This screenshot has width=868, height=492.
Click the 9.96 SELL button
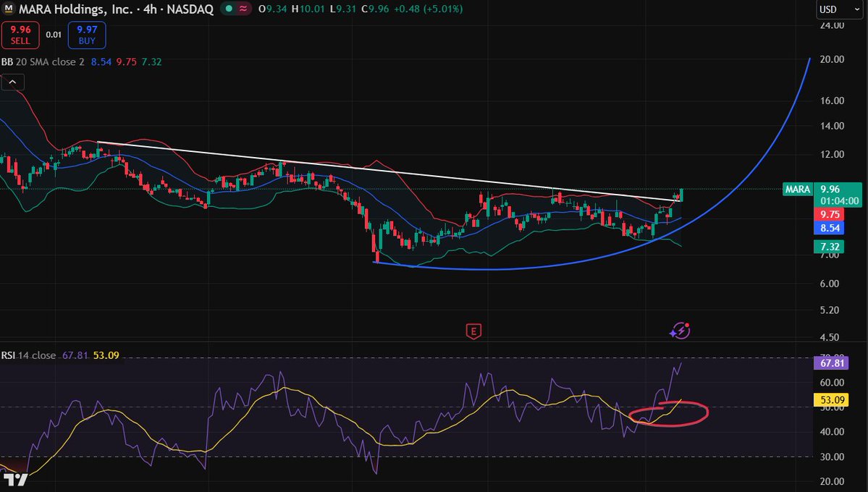coord(20,35)
